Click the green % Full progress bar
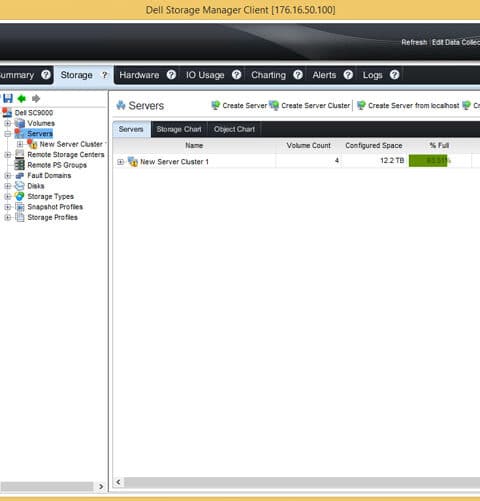This screenshot has width=480, height=501. point(428,161)
